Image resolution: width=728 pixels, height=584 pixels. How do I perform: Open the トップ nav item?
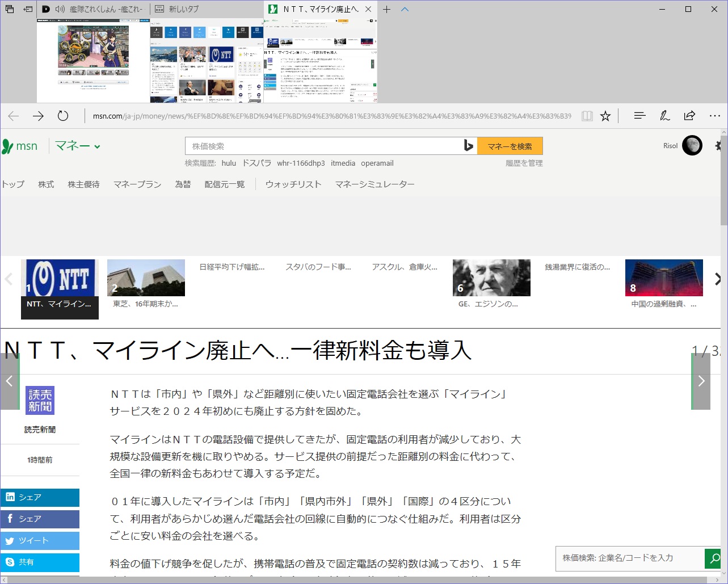pos(12,184)
